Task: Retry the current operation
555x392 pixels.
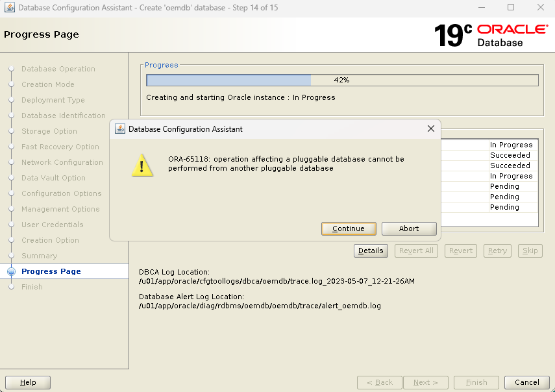Action: (497, 251)
